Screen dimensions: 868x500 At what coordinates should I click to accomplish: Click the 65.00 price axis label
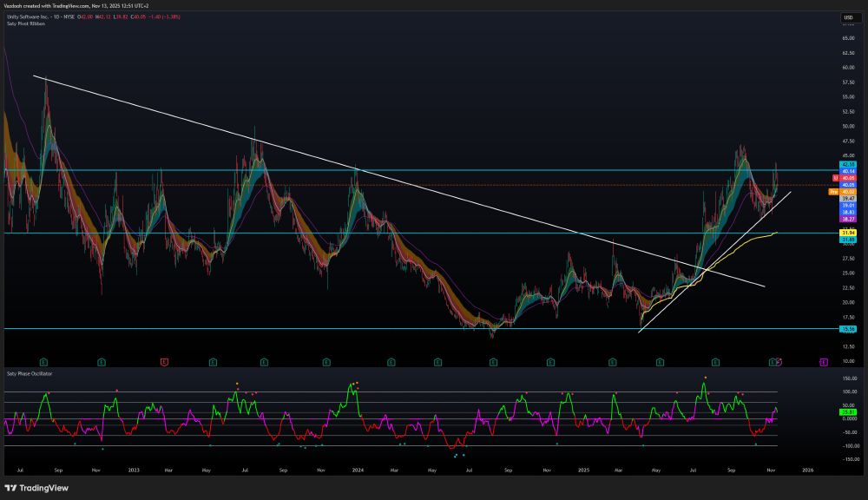click(849, 38)
